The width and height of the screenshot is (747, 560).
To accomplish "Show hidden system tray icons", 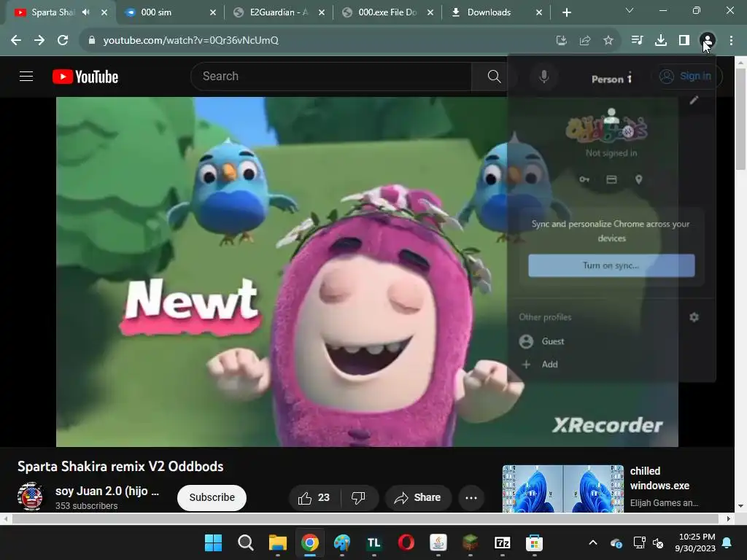I will tap(593, 542).
